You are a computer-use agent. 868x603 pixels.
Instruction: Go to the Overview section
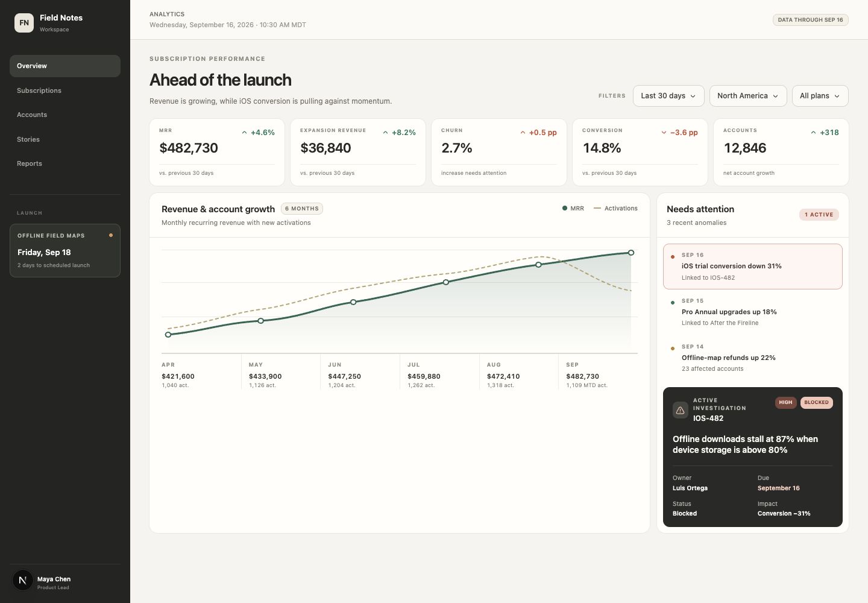pyautogui.click(x=65, y=66)
